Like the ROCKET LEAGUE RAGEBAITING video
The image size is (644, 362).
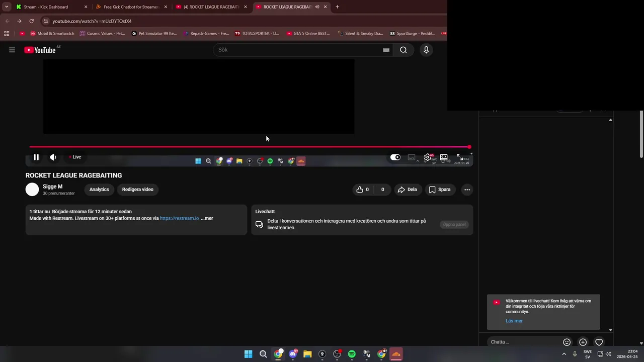pos(363,190)
